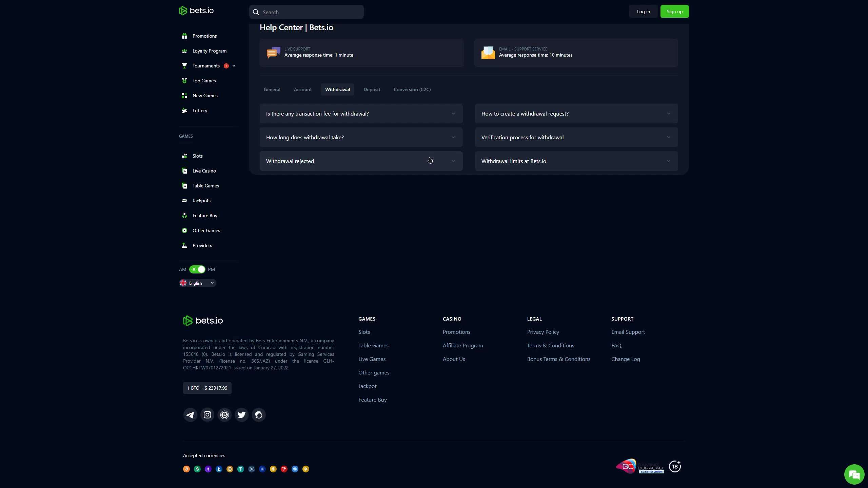The width and height of the screenshot is (868, 488).
Task: Click the Bitcoin accepted currency icon
Action: 186,469
